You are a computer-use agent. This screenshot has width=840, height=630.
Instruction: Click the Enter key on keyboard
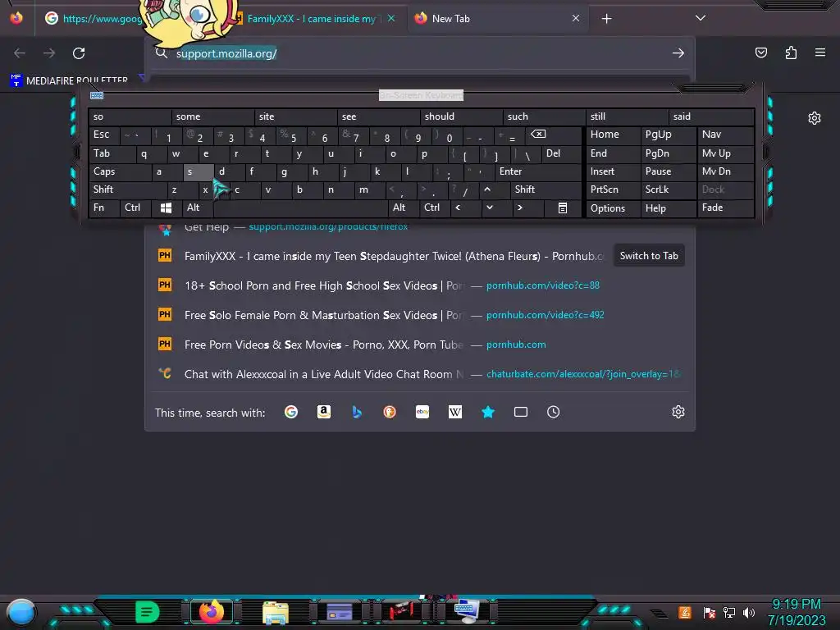pos(537,172)
